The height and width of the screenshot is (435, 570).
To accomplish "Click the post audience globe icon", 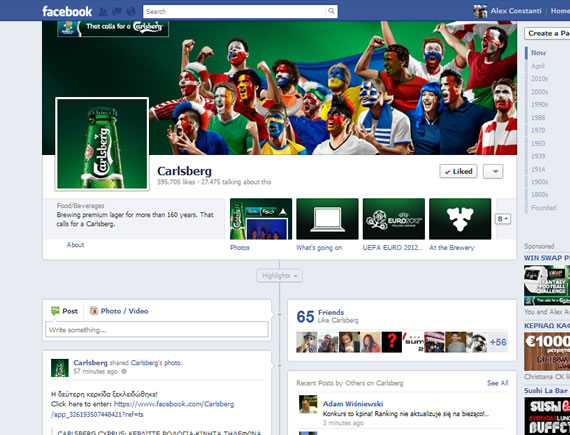I will [x=124, y=371].
